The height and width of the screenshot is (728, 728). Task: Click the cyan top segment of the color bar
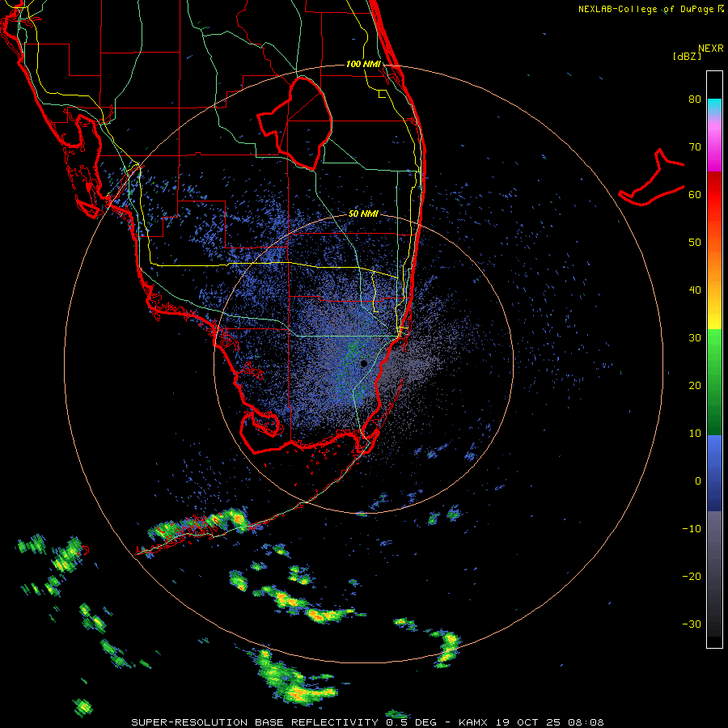pos(714,105)
